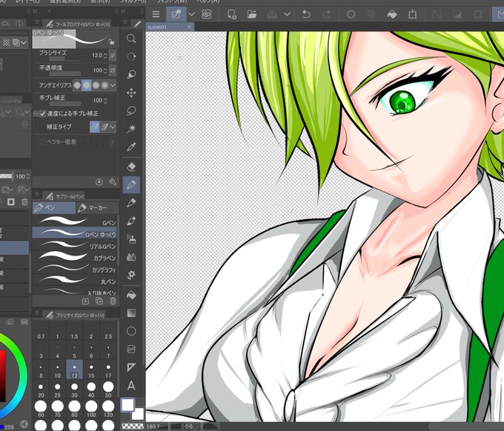Pick brush size preset 5
The width and height of the screenshot is (504, 431).
pos(74,351)
